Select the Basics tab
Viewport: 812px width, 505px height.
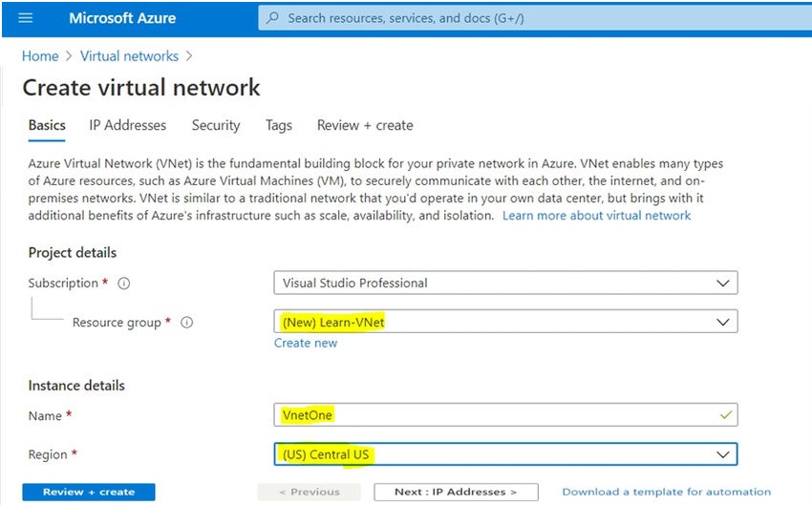point(47,126)
